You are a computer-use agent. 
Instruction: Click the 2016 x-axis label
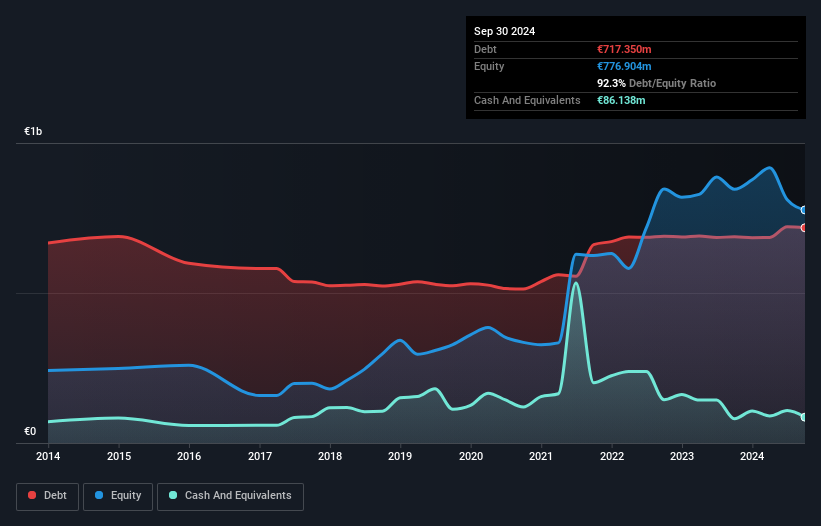[x=189, y=456]
